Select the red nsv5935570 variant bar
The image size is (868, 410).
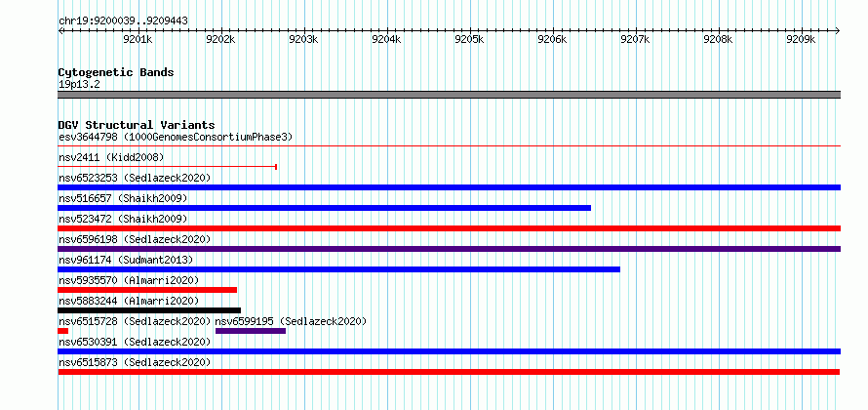(147, 290)
